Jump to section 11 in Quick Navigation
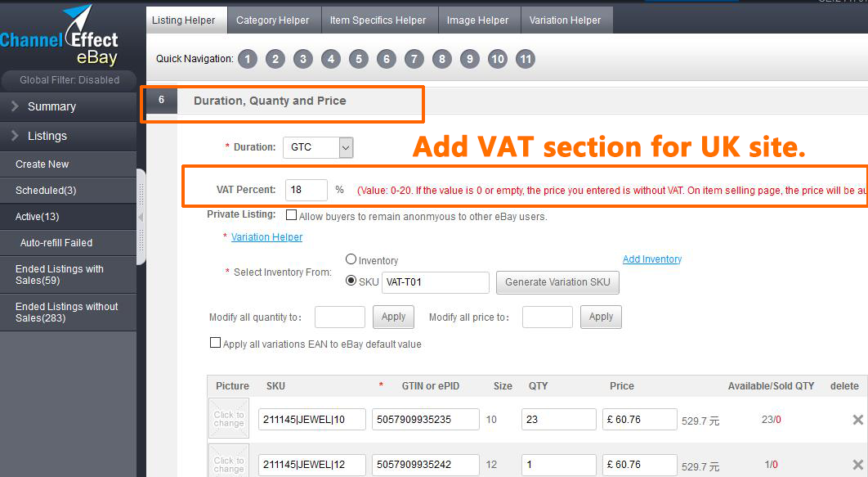The height and width of the screenshot is (477, 868). (526, 59)
